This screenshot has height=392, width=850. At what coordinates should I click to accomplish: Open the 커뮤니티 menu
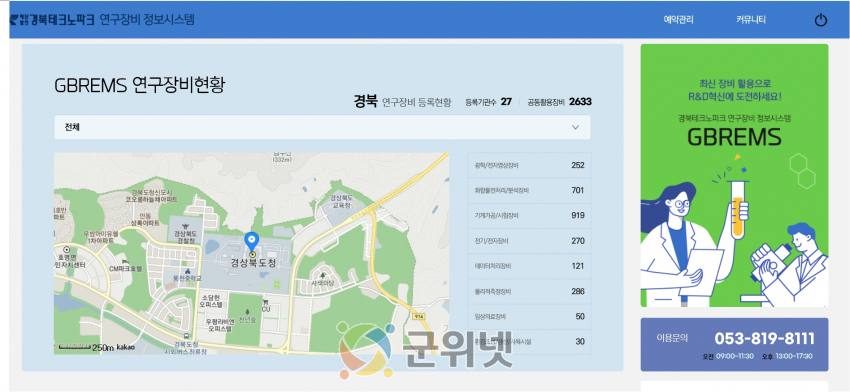coord(750,20)
